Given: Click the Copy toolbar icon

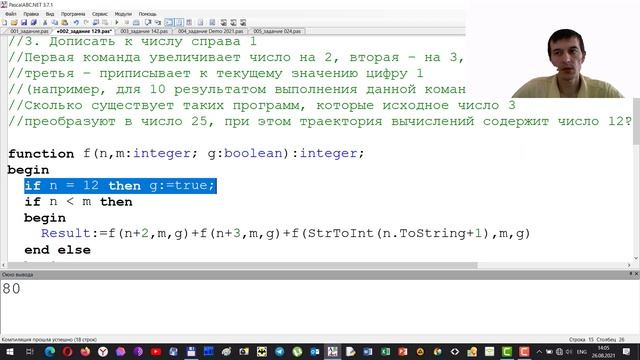Looking at the screenshot, I should [x=55, y=22].
